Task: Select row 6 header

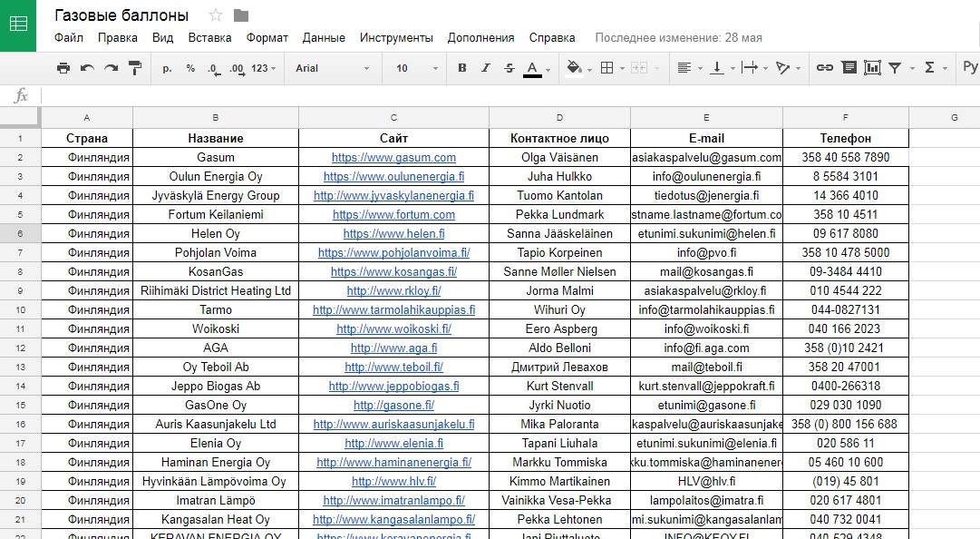Action: click(20, 234)
